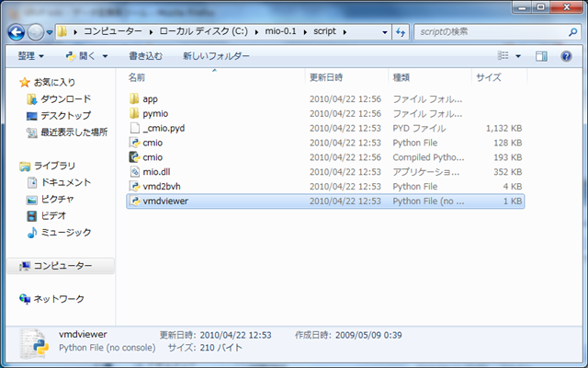Click the folder icon in address bar
The width and height of the screenshot is (588, 368).
[x=62, y=31]
